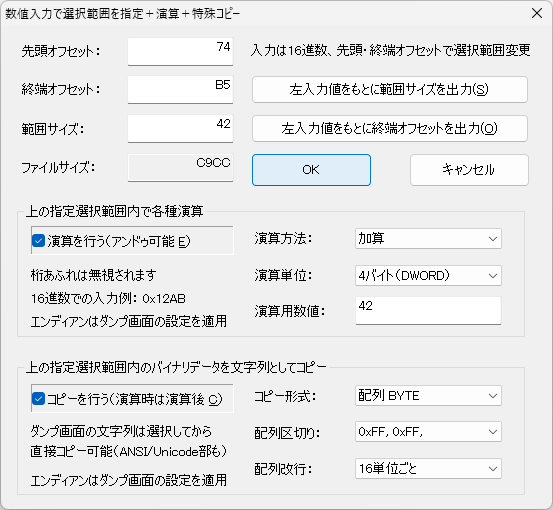Open the 演算単位 dropdown
The width and height of the screenshot is (553, 510).
tap(428, 275)
